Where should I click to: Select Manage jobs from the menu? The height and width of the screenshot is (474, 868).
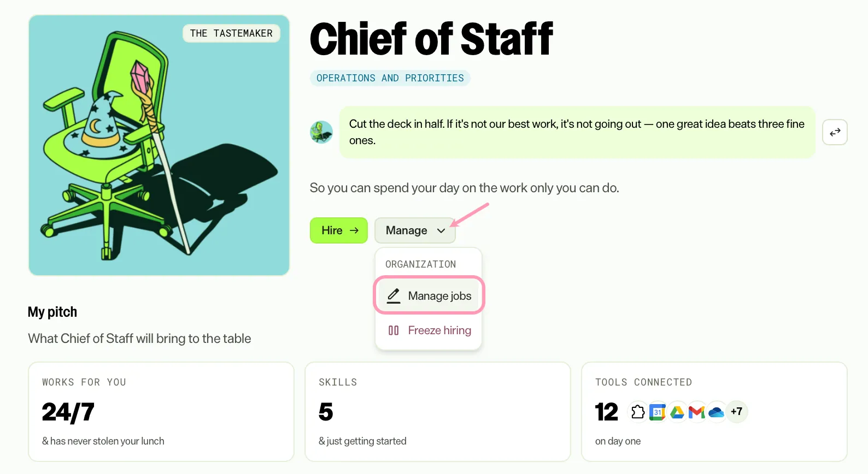tap(429, 295)
